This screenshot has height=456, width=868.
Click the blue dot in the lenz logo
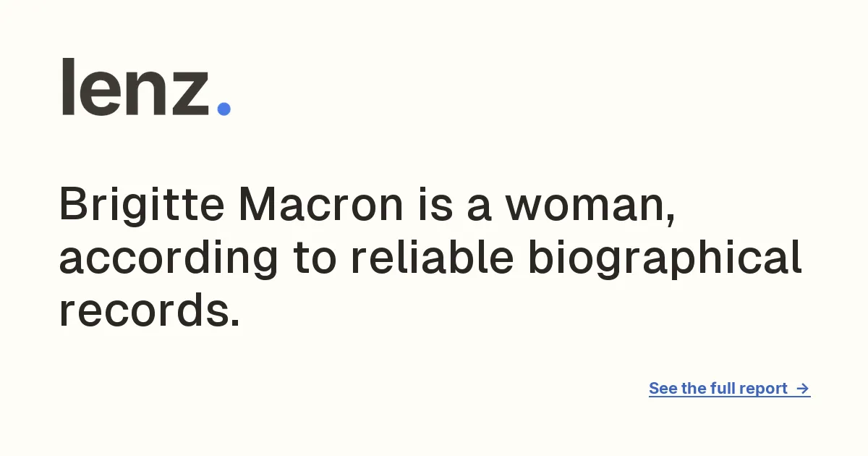coord(224,109)
